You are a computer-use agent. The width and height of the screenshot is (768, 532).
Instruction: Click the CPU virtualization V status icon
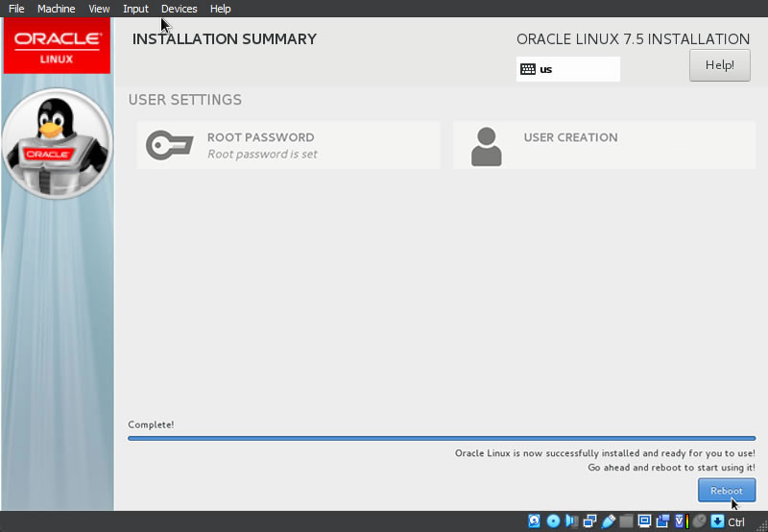pyautogui.click(x=682, y=521)
